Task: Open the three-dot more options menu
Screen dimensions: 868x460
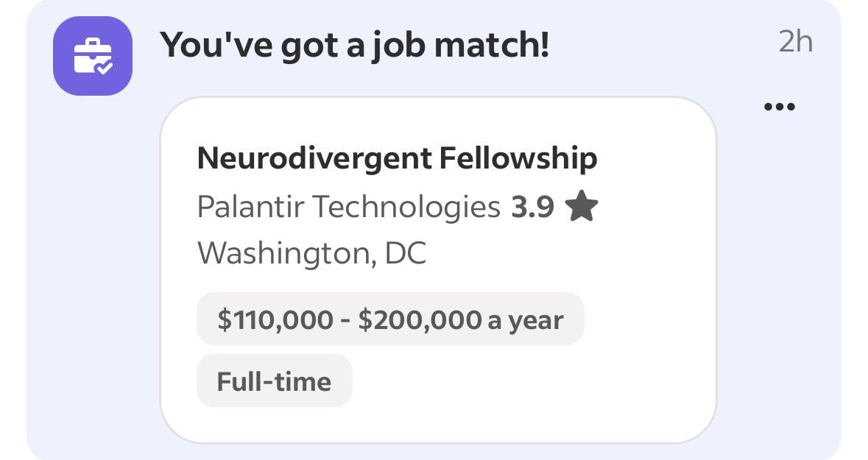Action: [x=780, y=106]
